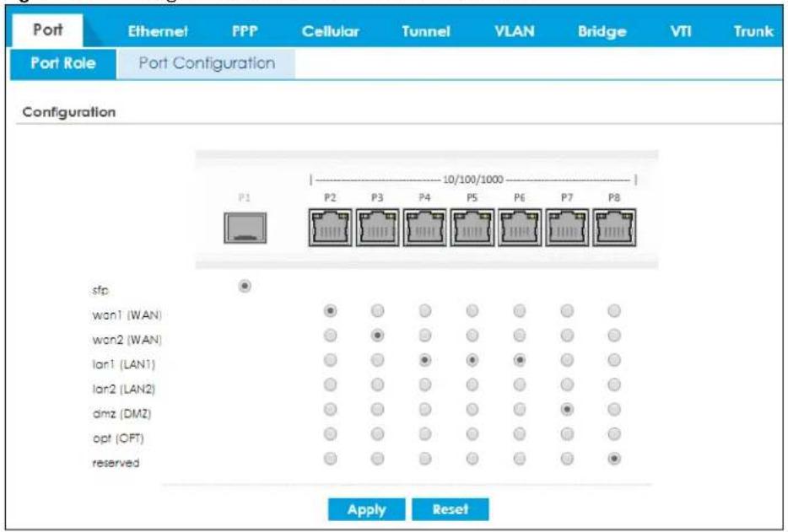788x532 pixels.
Task: Assign wan1 to port P8
Action: 614,310
